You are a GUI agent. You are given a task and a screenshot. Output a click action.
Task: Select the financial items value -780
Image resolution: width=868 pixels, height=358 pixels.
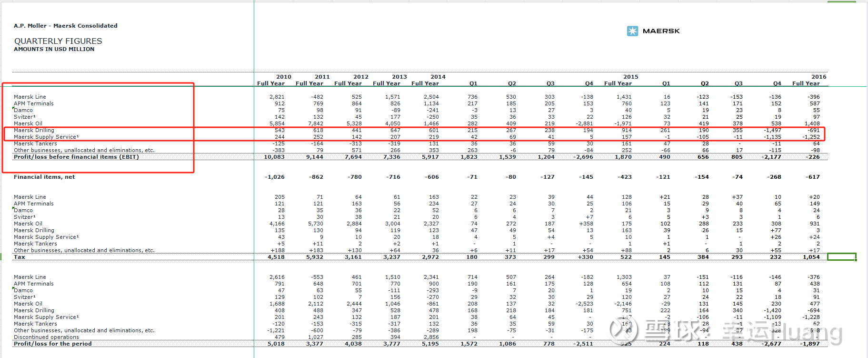click(x=355, y=177)
